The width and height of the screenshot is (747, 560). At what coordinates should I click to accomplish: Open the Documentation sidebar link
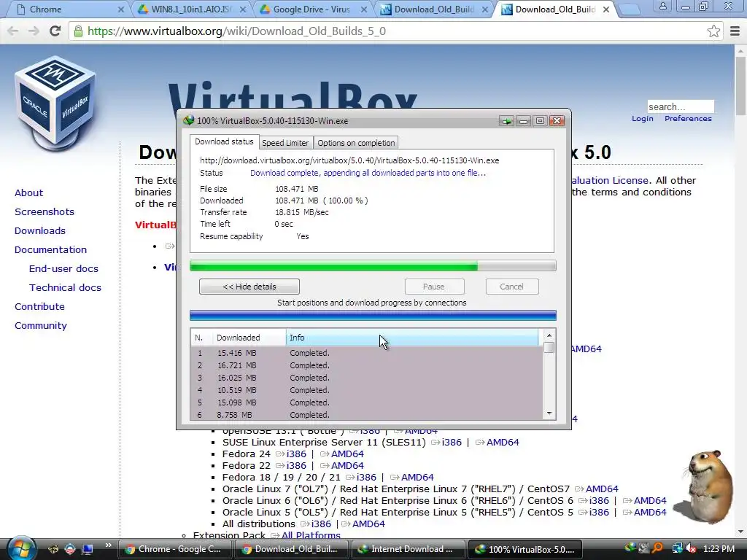(x=50, y=250)
